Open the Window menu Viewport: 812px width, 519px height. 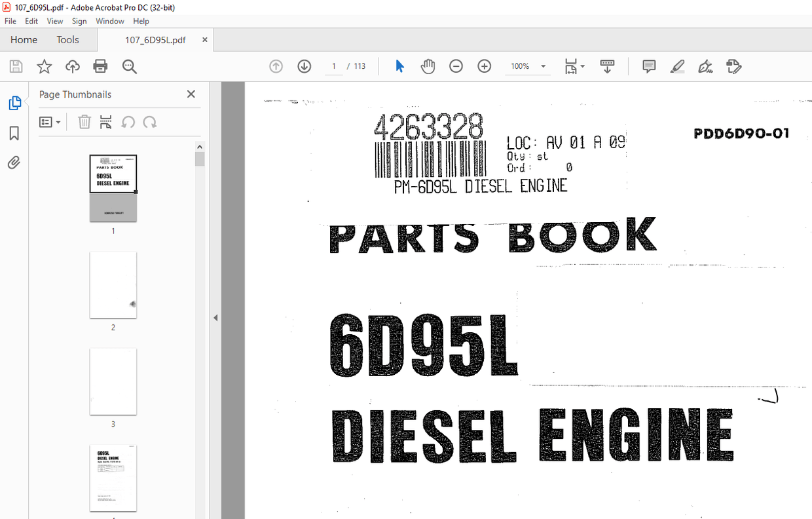tap(109, 21)
